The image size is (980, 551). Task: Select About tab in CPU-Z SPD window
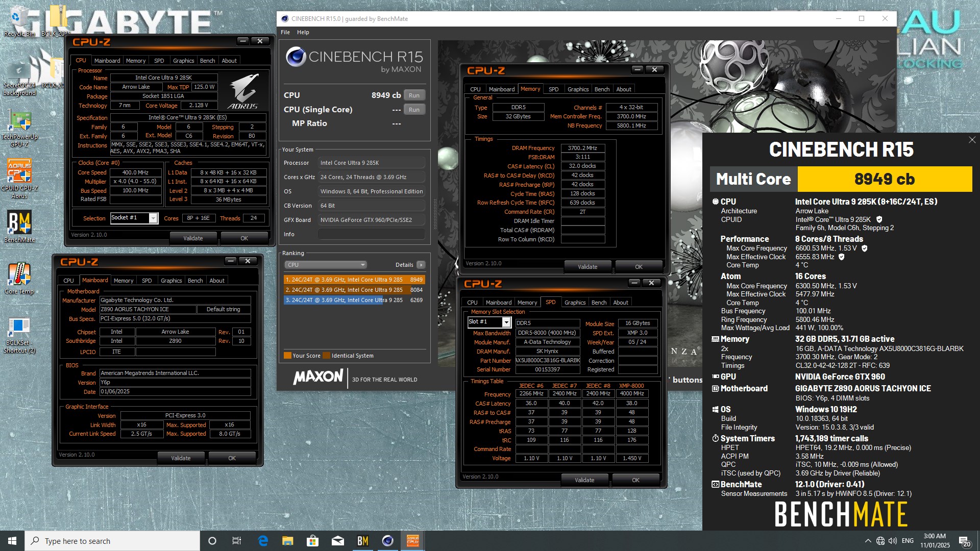(621, 302)
